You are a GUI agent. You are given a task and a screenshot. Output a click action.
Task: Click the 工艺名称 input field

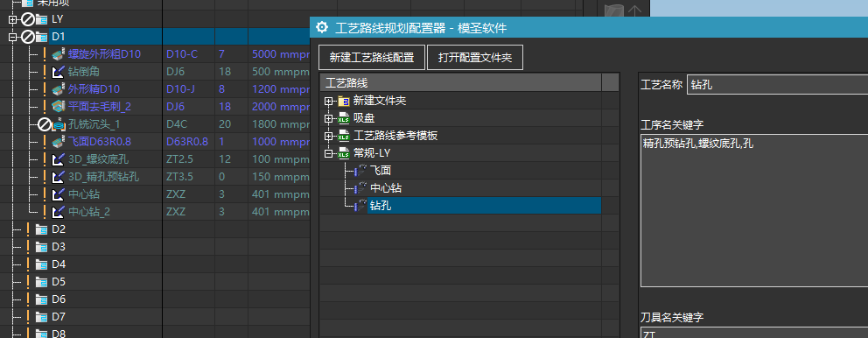tap(777, 85)
